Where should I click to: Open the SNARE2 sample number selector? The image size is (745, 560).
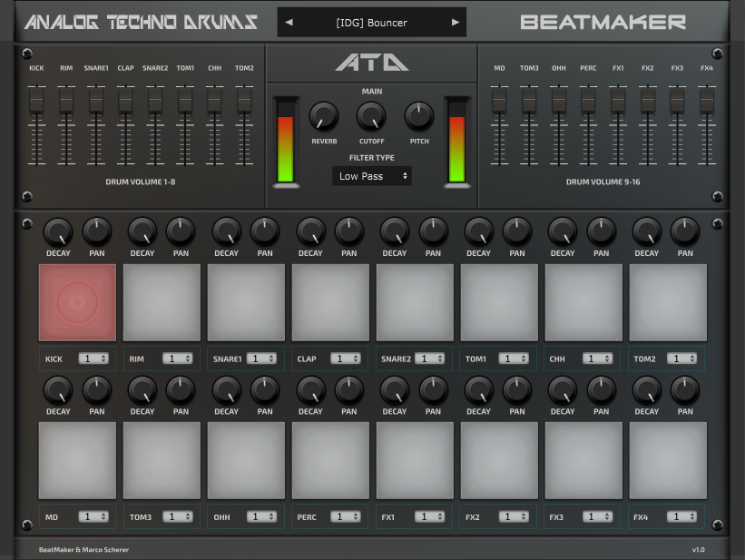click(x=430, y=359)
